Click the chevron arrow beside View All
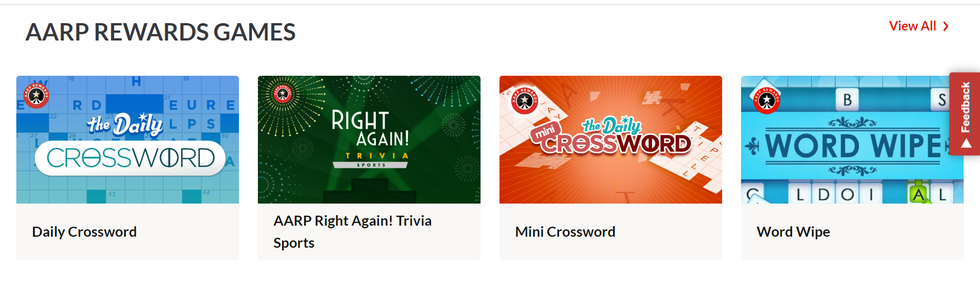Viewport: 980px width, 283px height. (x=946, y=26)
